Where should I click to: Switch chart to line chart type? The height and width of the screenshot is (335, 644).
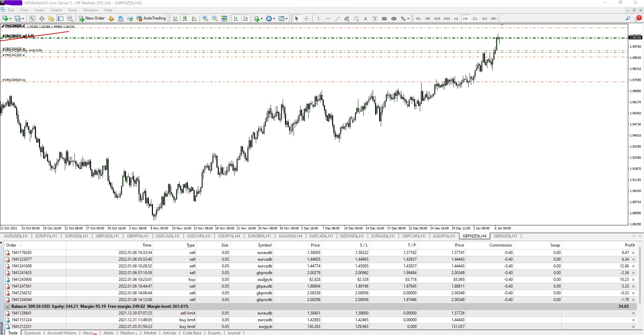pyautogui.click(x=194, y=18)
